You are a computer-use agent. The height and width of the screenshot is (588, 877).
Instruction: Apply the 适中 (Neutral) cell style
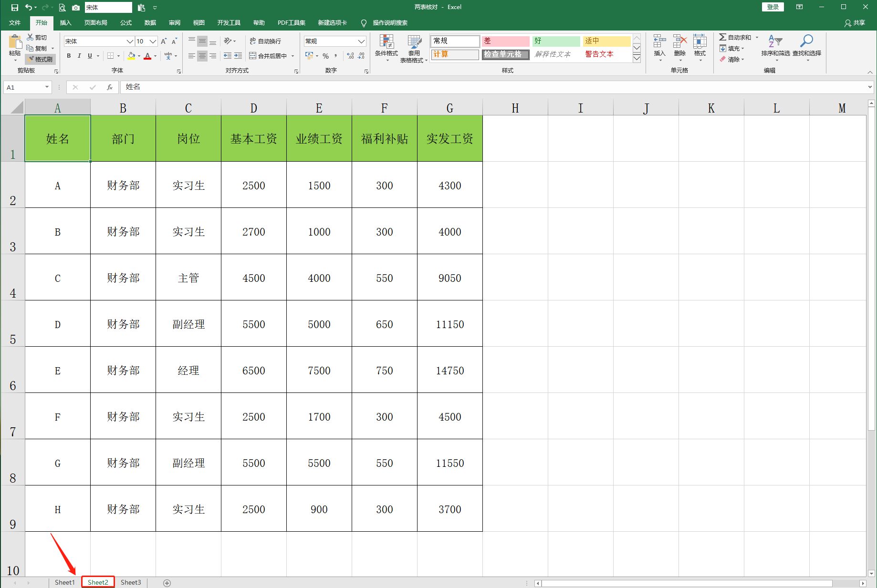tap(606, 41)
